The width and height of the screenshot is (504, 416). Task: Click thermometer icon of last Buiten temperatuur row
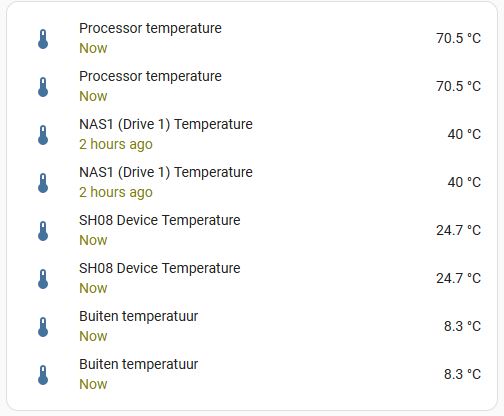43,375
